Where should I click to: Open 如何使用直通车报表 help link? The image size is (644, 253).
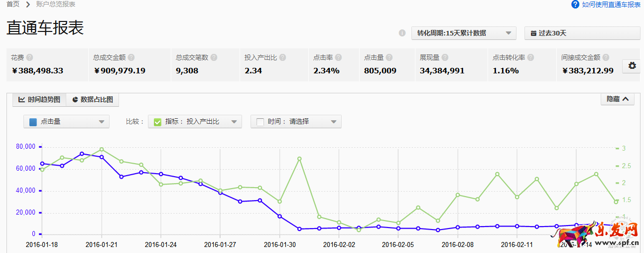tap(606, 4)
